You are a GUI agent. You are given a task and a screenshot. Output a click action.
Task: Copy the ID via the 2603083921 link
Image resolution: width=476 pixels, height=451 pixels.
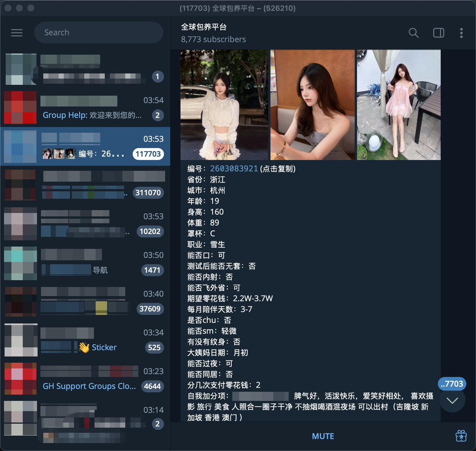tap(234, 168)
